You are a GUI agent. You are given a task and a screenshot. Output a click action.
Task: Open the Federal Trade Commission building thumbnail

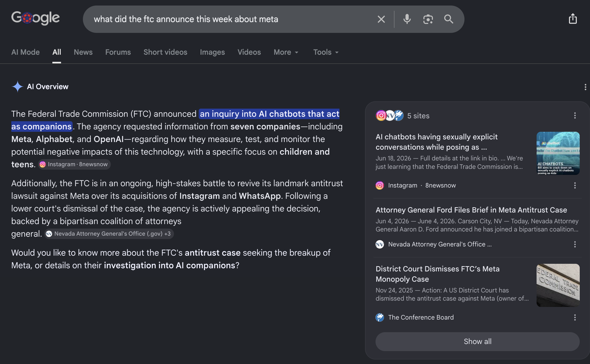tap(558, 285)
